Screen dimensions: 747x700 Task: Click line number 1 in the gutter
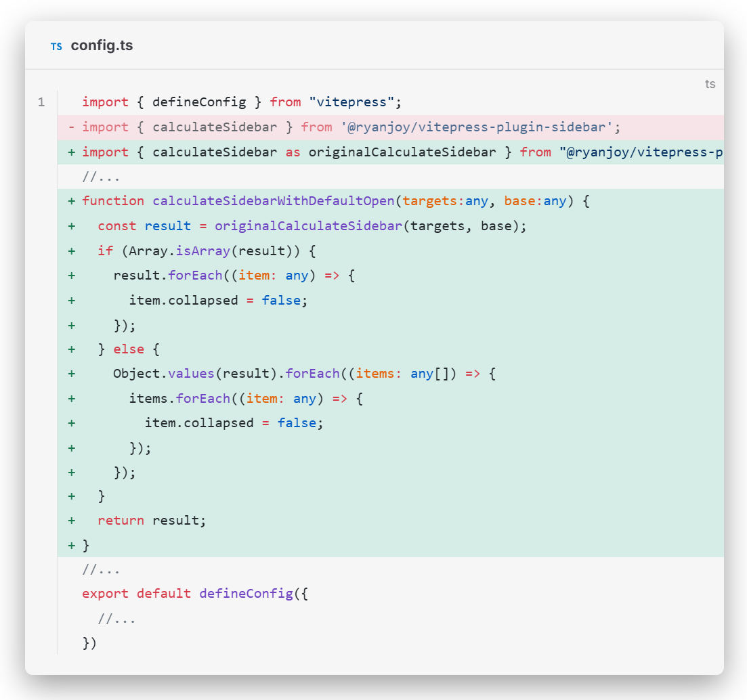(x=41, y=102)
